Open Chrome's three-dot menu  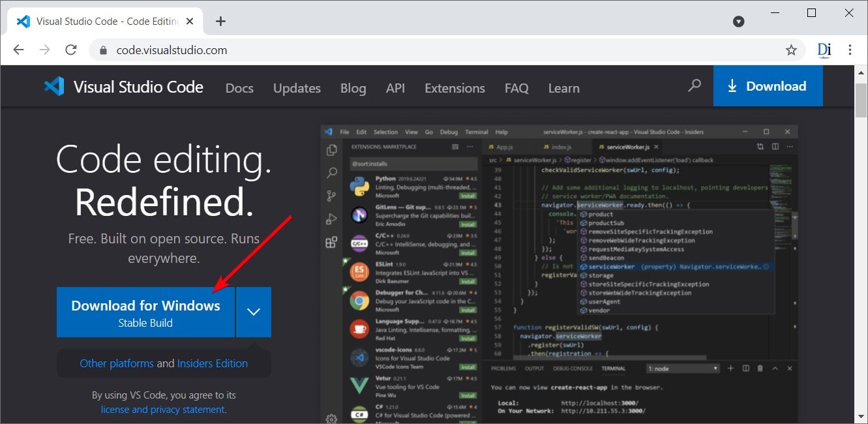(x=850, y=50)
